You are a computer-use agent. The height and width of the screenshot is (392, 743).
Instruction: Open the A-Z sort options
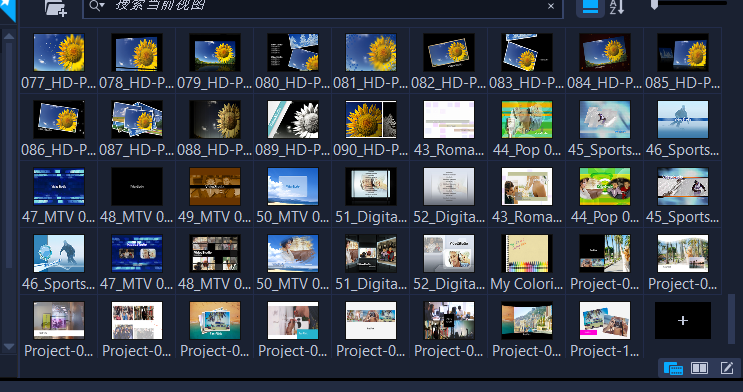coord(617,7)
